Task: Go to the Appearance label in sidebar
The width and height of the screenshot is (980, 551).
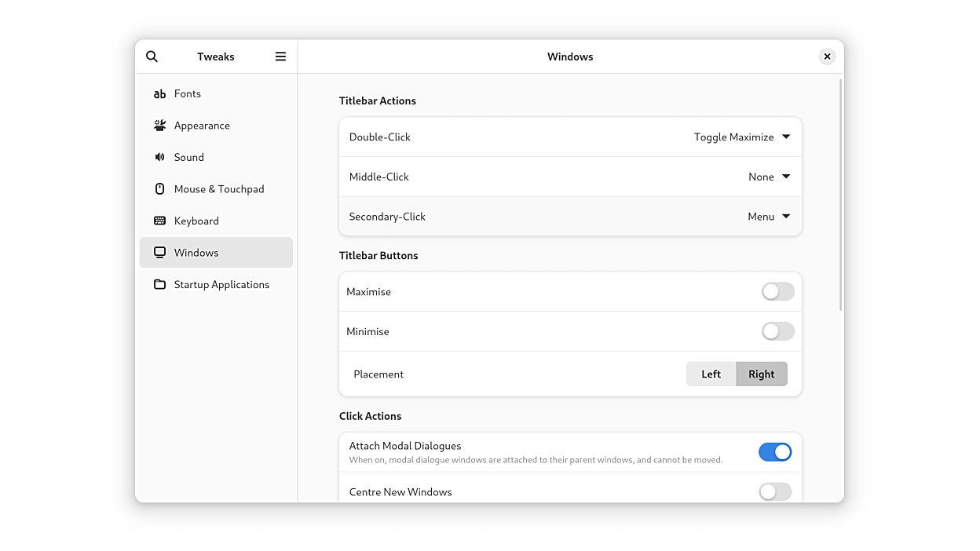Action: pos(202,126)
